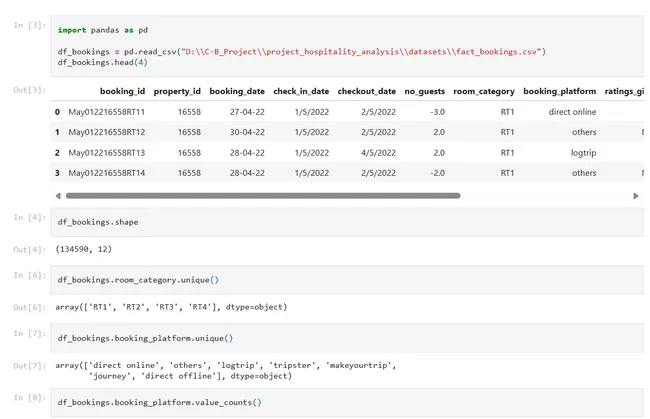Click the room category array output
This screenshot has width=650, height=419.
(x=171, y=307)
